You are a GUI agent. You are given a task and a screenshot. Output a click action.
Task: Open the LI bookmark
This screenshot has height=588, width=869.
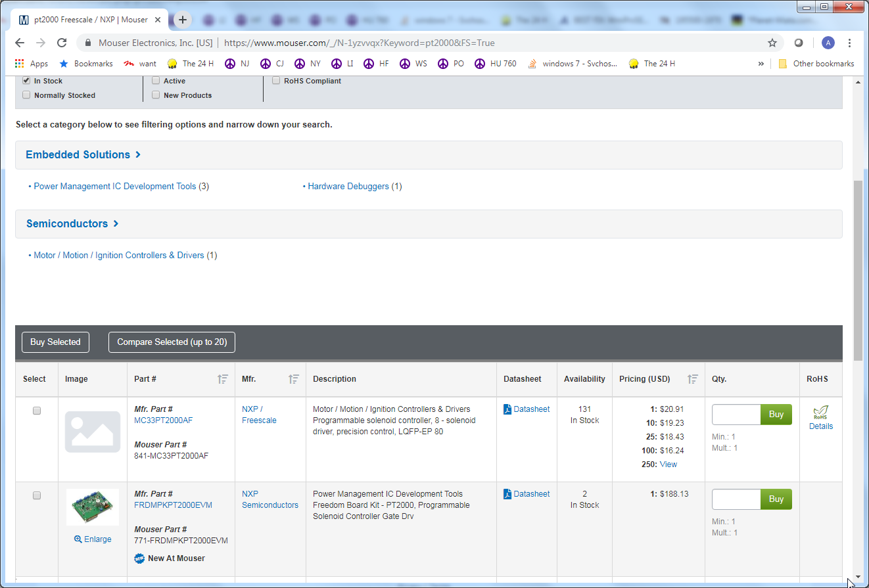(x=342, y=64)
